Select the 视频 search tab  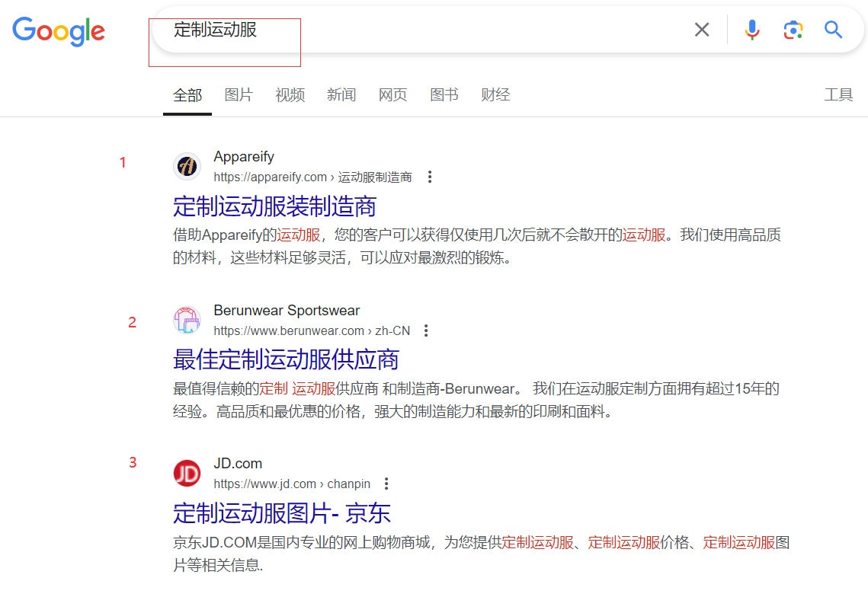tap(290, 94)
